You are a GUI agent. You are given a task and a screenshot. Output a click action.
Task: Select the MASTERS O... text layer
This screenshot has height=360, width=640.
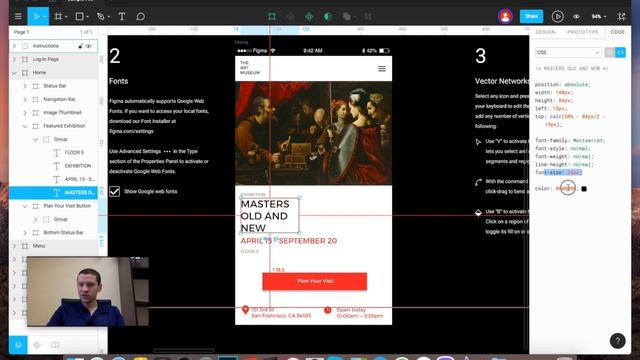pyautogui.click(x=53, y=193)
